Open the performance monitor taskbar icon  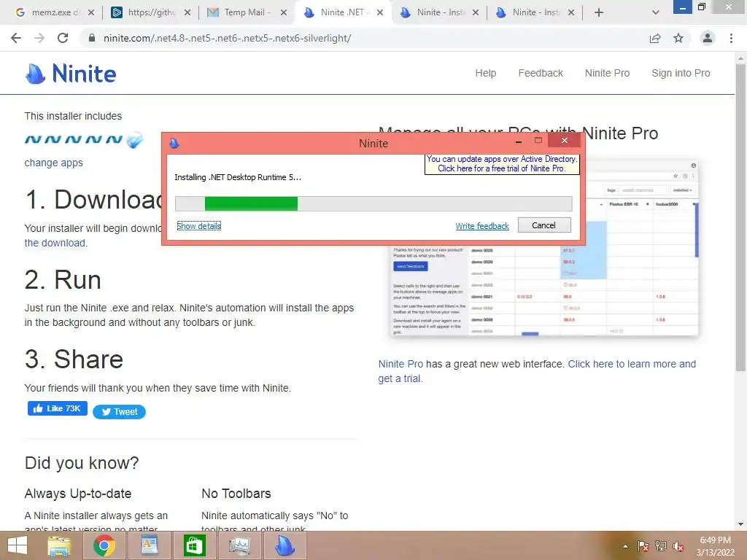pyautogui.click(x=239, y=545)
